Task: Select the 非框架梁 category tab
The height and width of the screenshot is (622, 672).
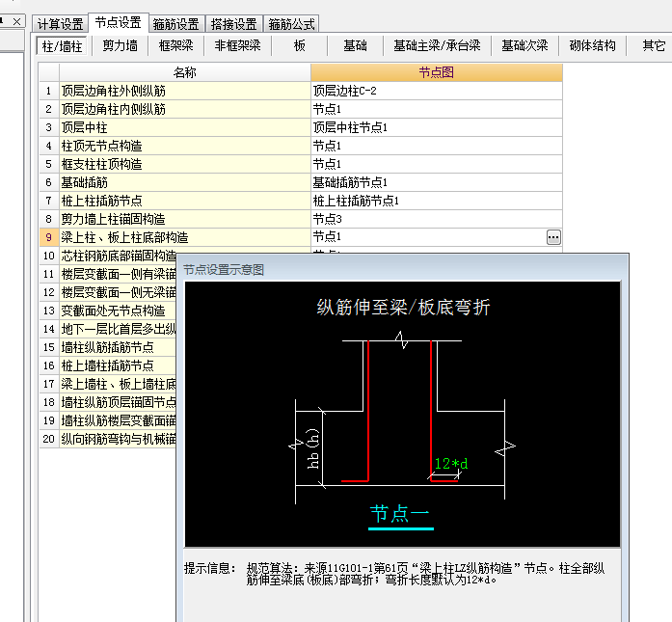Action: tap(237, 45)
